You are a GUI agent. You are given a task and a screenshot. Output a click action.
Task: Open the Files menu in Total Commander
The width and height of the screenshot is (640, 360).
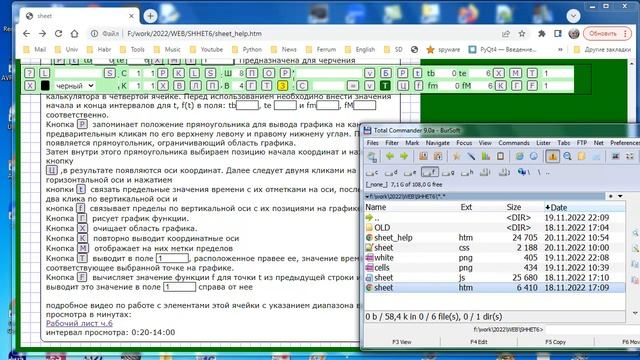(372, 143)
